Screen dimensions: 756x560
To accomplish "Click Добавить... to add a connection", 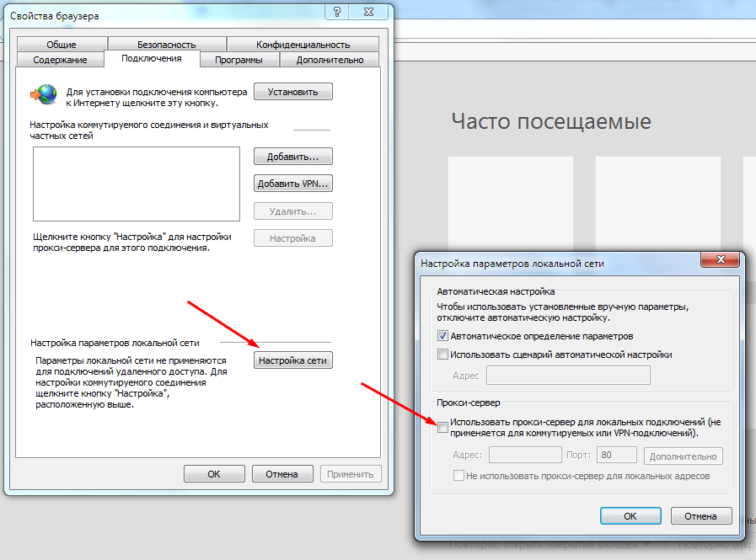I will point(292,157).
